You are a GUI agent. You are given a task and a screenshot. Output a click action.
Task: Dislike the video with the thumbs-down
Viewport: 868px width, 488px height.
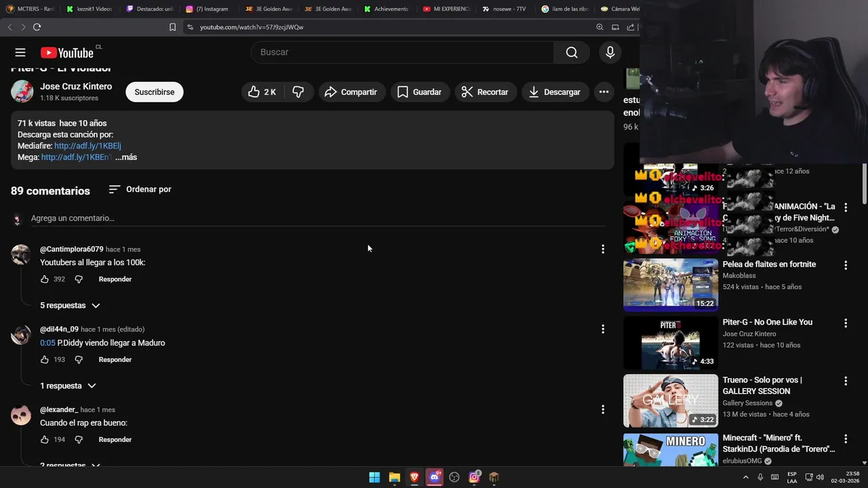point(298,92)
